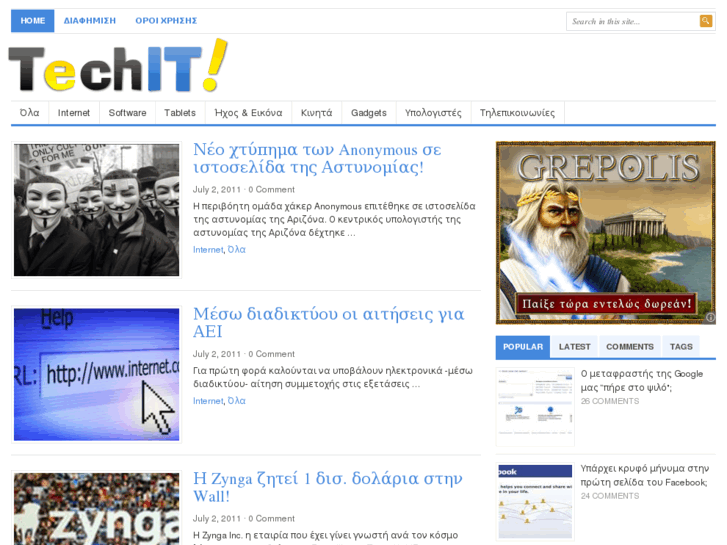Click 0 Comment under the Anonymous article

(271, 190)
